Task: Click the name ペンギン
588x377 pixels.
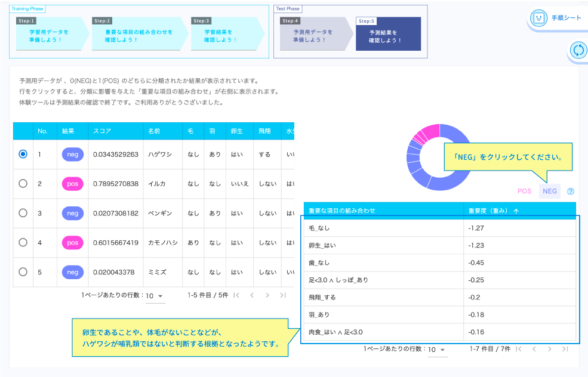Action: (x=160, y=213)
